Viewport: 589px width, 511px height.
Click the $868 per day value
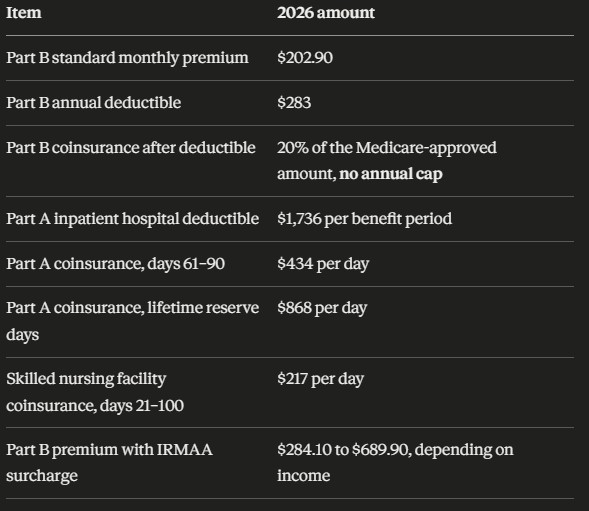[x=322, y=308]
